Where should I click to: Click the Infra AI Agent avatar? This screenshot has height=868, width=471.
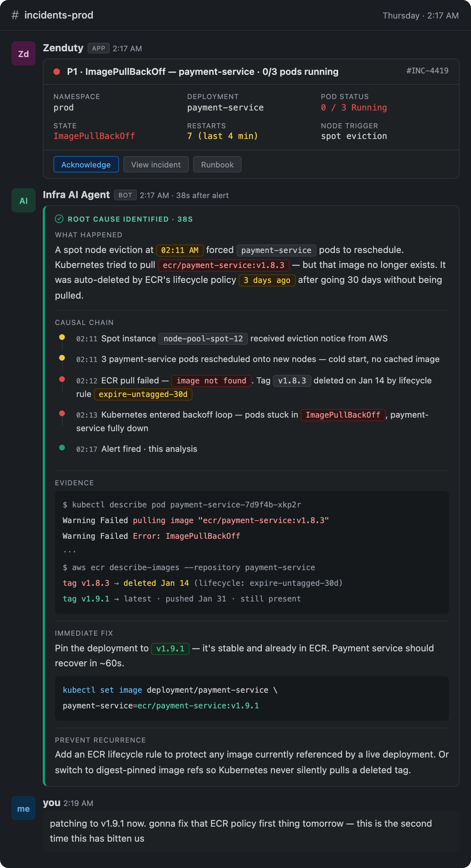(24, 200)
